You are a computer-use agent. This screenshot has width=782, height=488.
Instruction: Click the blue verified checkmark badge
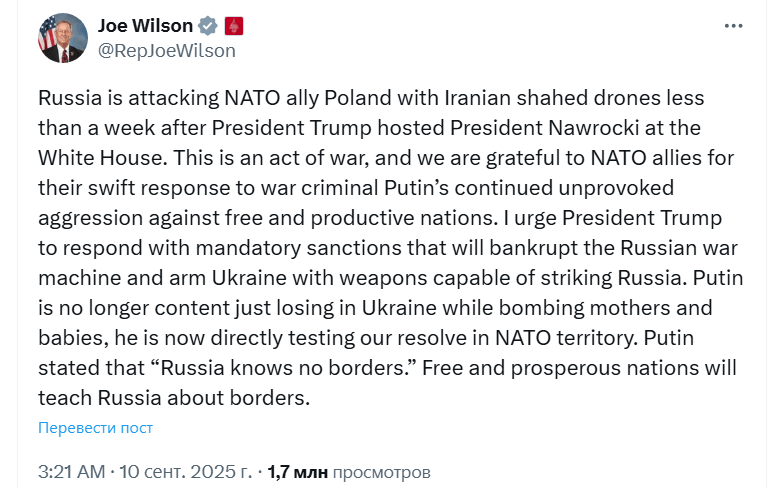207,26
